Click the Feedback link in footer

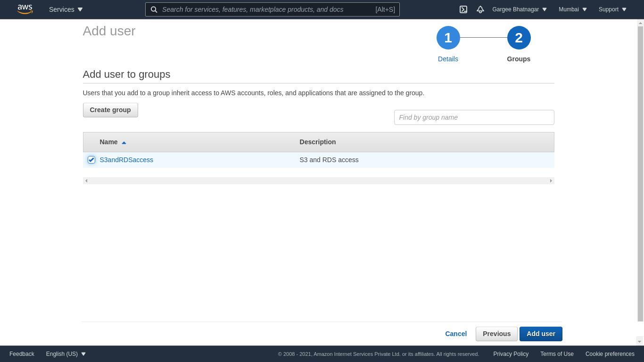(x=22, y=354)
